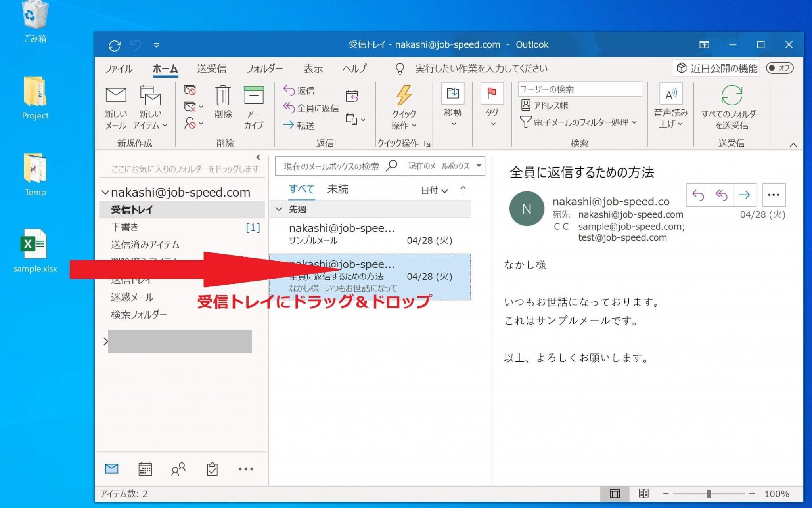Expand the grayed-out account group
Image resolution: width=812 pixels, height=508 pixels.
point(105,342)
